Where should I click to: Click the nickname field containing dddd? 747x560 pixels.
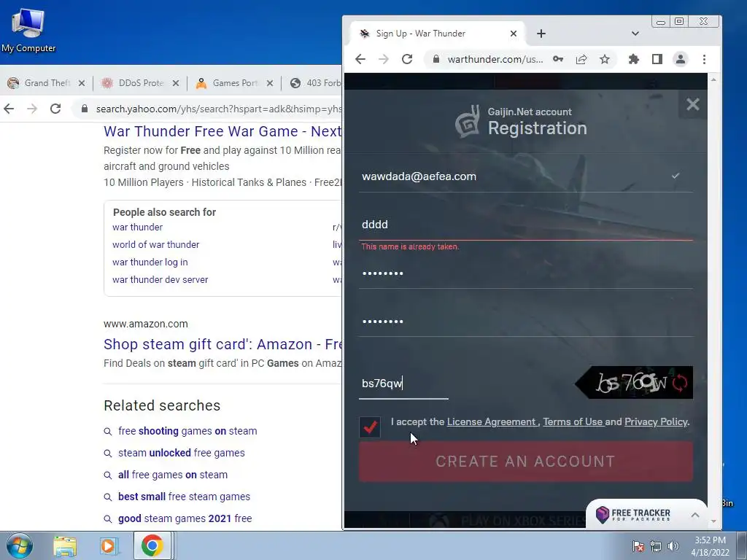tap(525, 225)
